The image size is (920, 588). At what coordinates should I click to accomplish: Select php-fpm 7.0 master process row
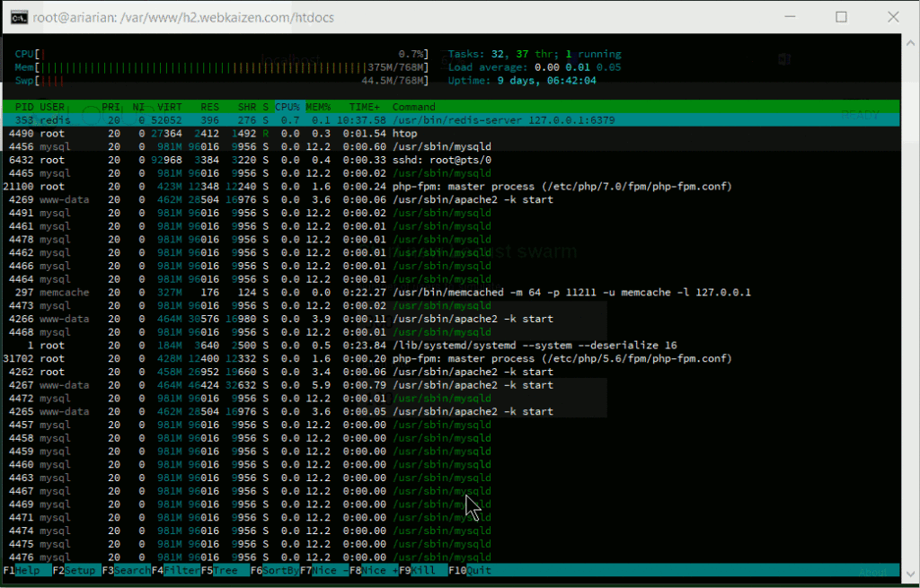[x=451, y=187]
